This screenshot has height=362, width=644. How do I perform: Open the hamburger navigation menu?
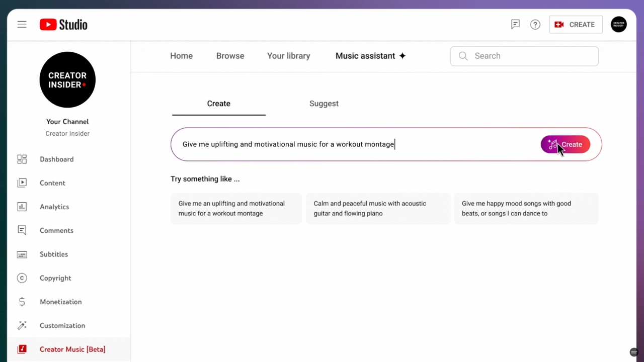(x=22, y=24)
